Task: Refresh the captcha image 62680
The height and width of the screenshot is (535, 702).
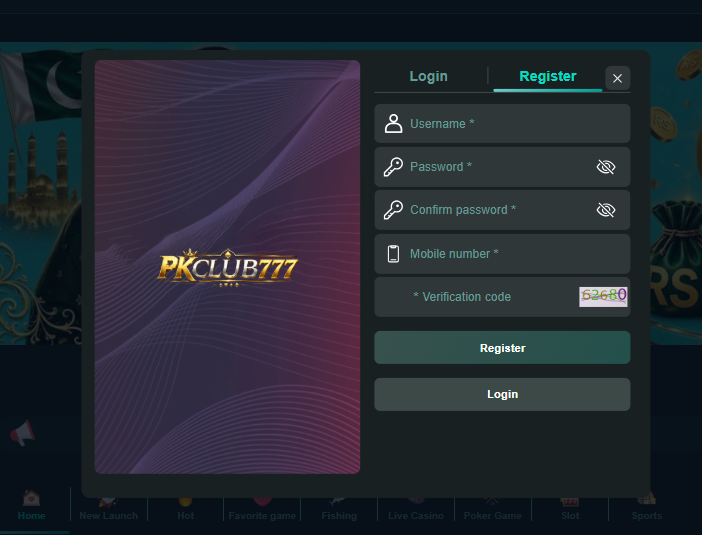Action: tap(603, 296)
